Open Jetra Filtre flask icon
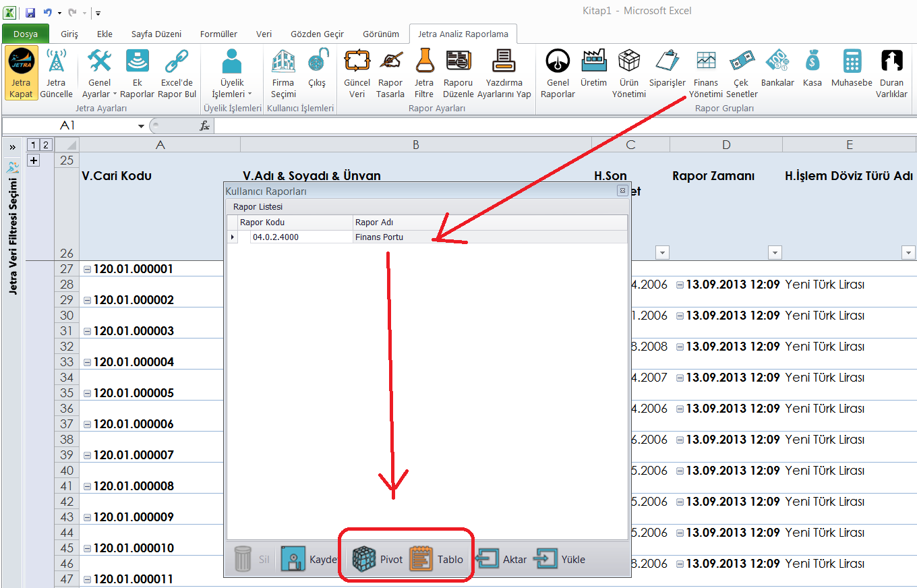Viewport: 917px width, 588px height. 424,61
